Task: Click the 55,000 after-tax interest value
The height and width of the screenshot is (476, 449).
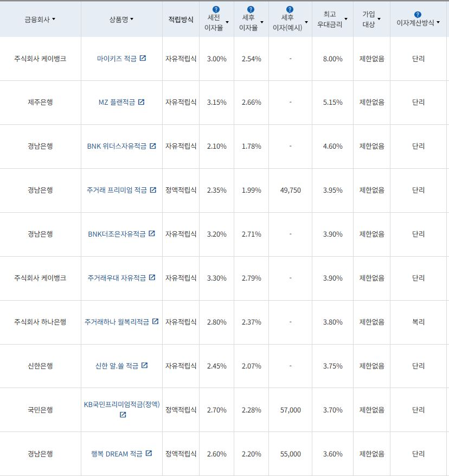Action: pyautogui.click(x=290, y=454)
